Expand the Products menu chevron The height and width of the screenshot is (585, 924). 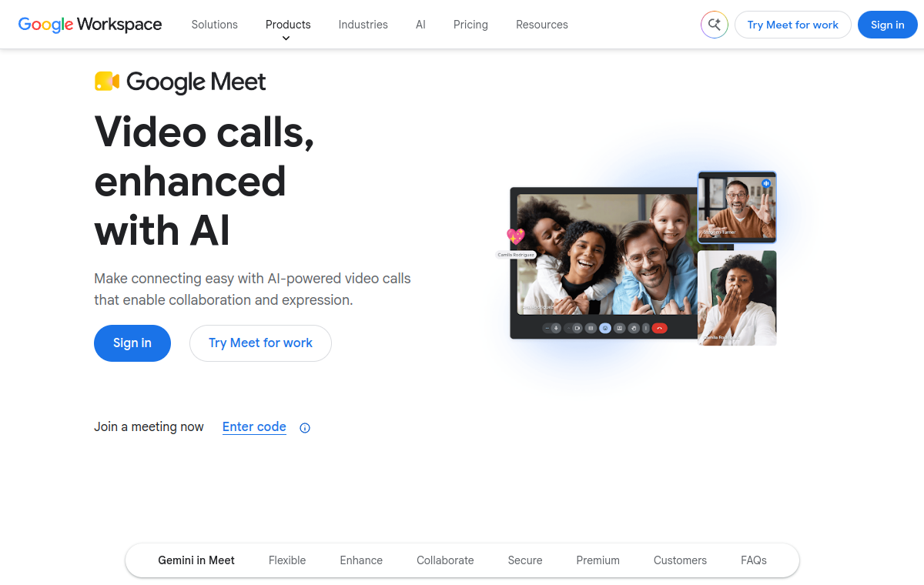(286, 38)
